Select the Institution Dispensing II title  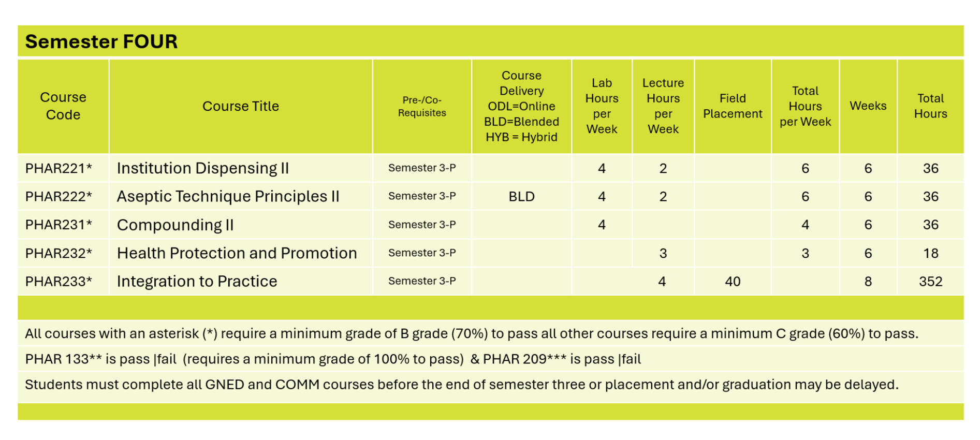pos(203,168)
